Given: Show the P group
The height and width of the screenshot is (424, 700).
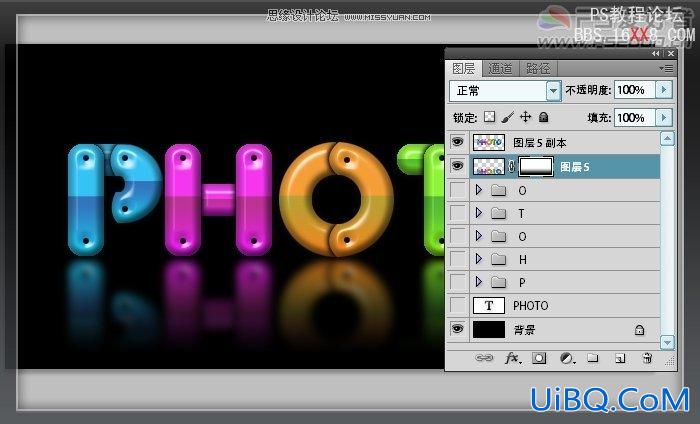Looking at the screenshot, I should [458, 282].
